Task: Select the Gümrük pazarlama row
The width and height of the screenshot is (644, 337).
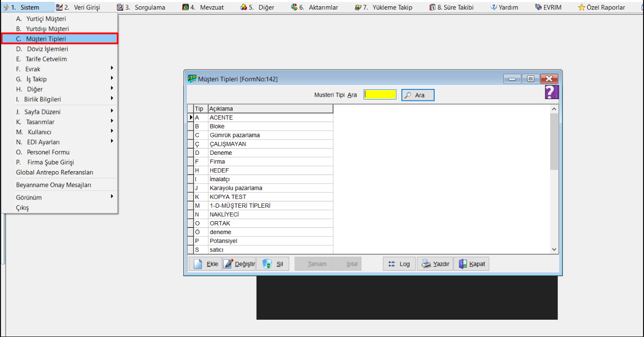Action: pos(260,135)
